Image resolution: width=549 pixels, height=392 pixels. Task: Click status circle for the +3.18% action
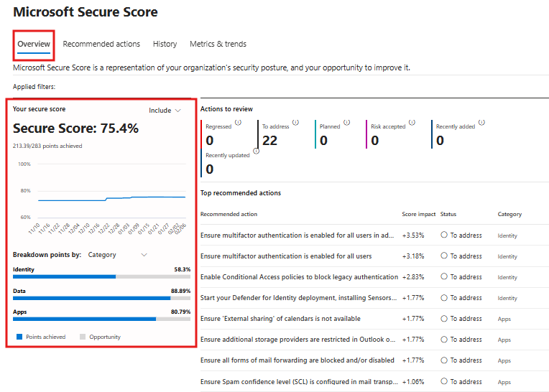click(444, 256)
